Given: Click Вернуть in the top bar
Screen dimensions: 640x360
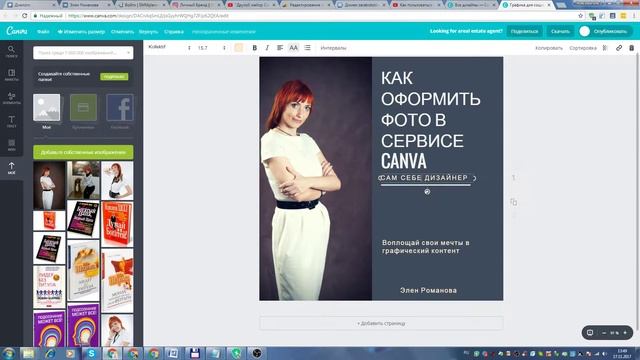Looking at the screenshot, I should tap(148, 31).
